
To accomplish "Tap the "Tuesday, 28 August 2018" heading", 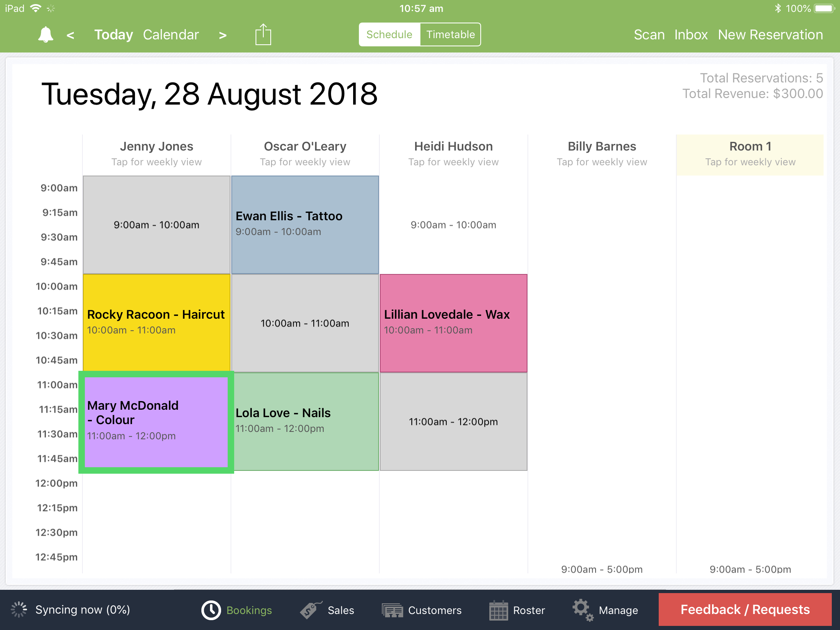I will [209, 94].
